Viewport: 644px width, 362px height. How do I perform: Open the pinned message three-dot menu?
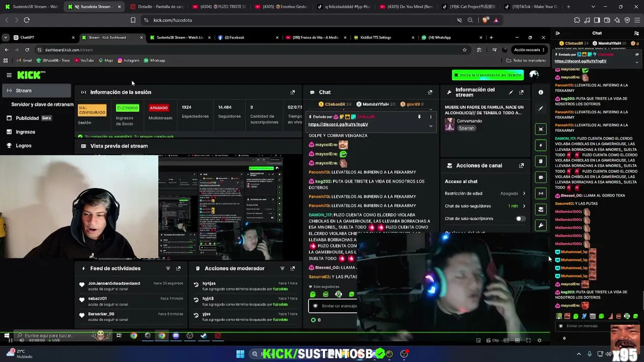click(x=430, y=117)
